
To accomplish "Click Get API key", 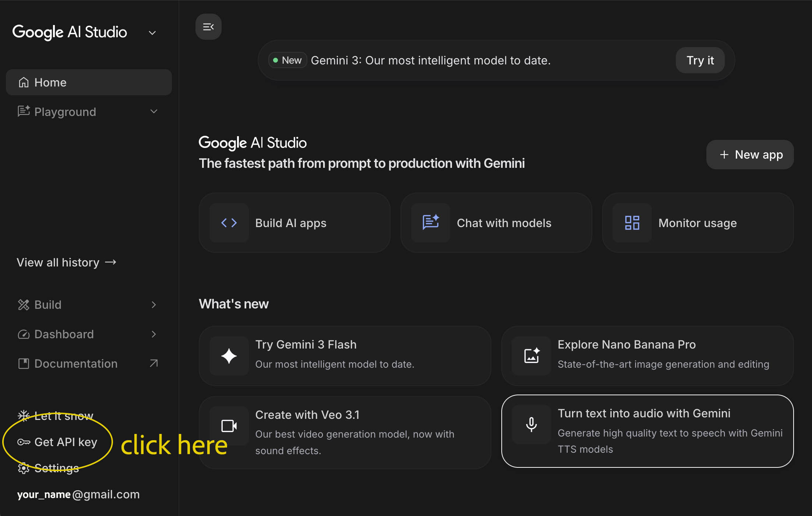I will click(x=57, y=442).
